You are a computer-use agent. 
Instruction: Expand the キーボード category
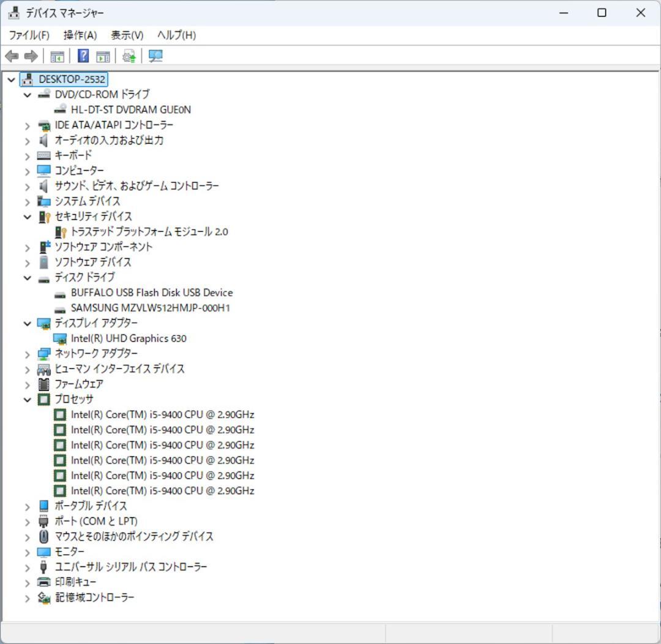pos(27,155)
